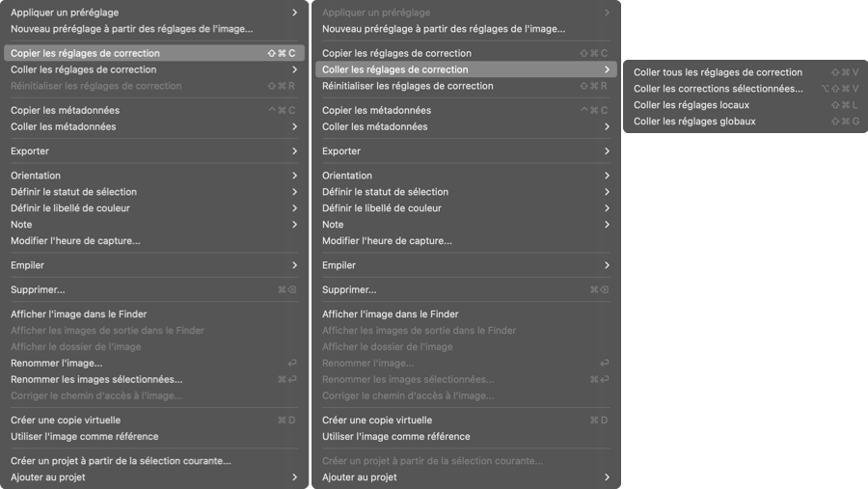This screenshot has width=868, height=489.
Task: Open Orientation submenu arrow in right menu
Action: (x=607, y=176)
